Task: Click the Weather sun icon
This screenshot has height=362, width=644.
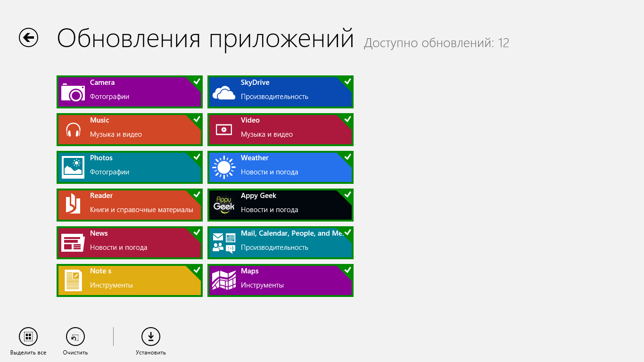Action: click(223, 167)
